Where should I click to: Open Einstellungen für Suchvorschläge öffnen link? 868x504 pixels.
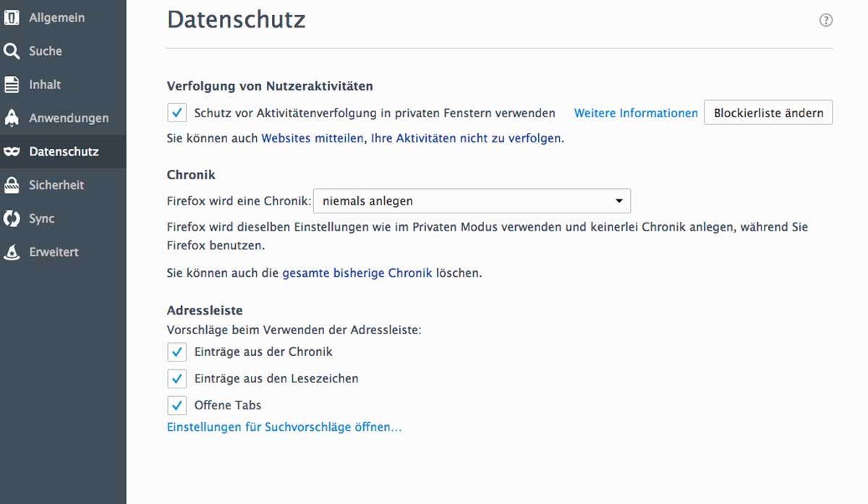(284, 427)
